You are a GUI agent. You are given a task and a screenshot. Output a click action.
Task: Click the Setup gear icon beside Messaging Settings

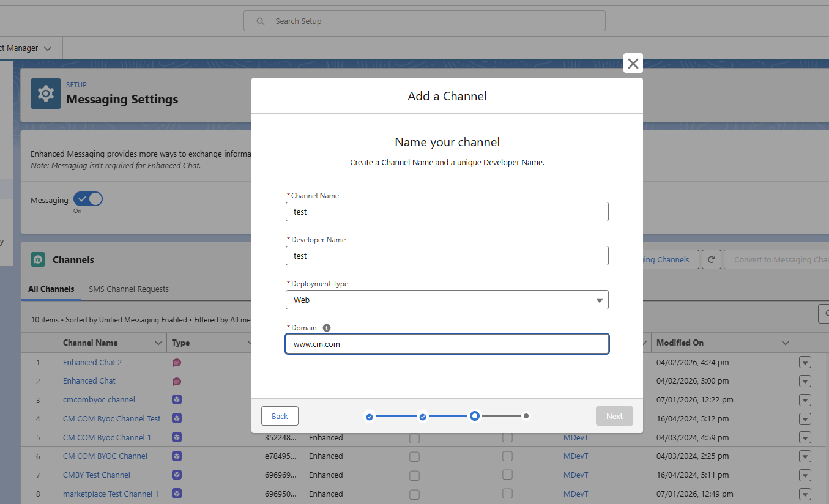tap(46, 94)
